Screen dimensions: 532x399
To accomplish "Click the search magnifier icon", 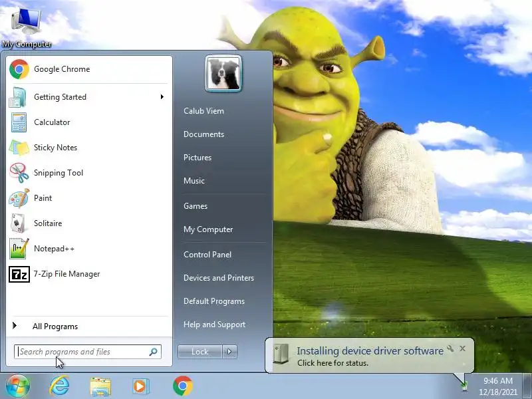I will click(154, 352).
